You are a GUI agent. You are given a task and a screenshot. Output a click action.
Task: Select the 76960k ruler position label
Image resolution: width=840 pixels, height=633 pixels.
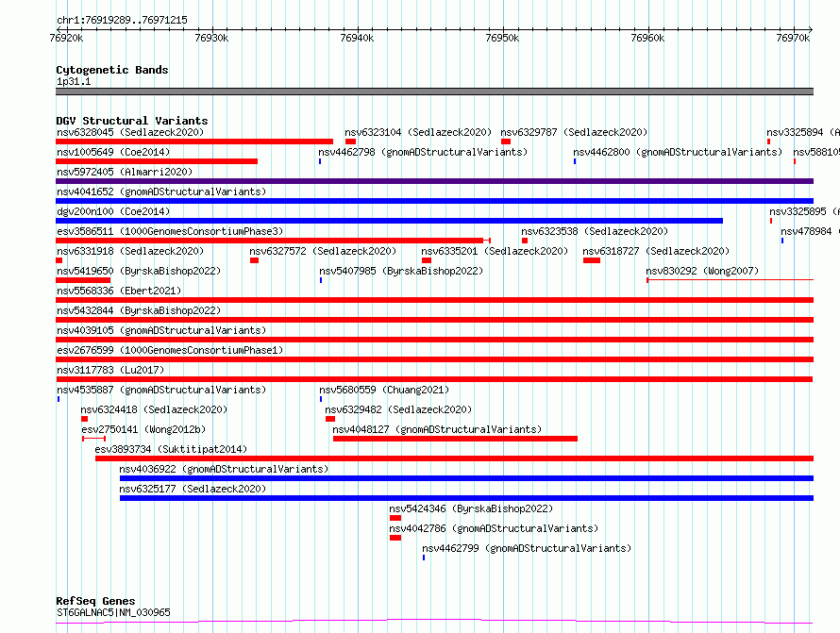[x=647, y=38]
